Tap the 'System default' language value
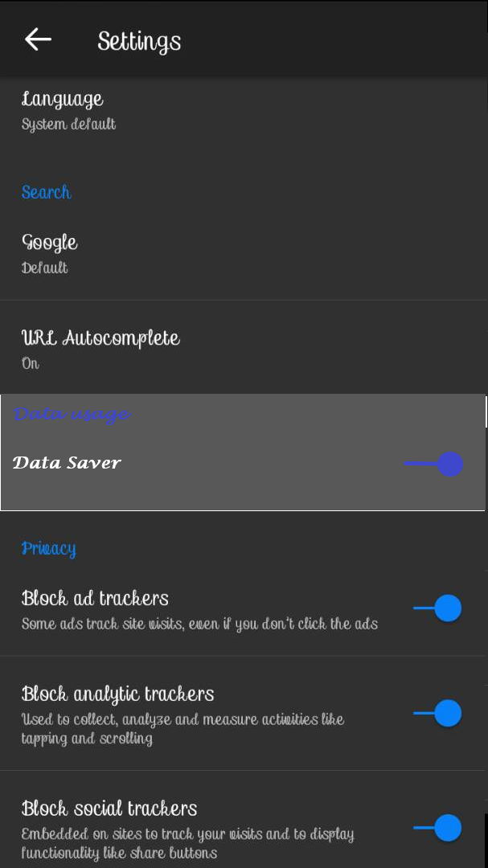488x868 pixels. pos(68,125)
